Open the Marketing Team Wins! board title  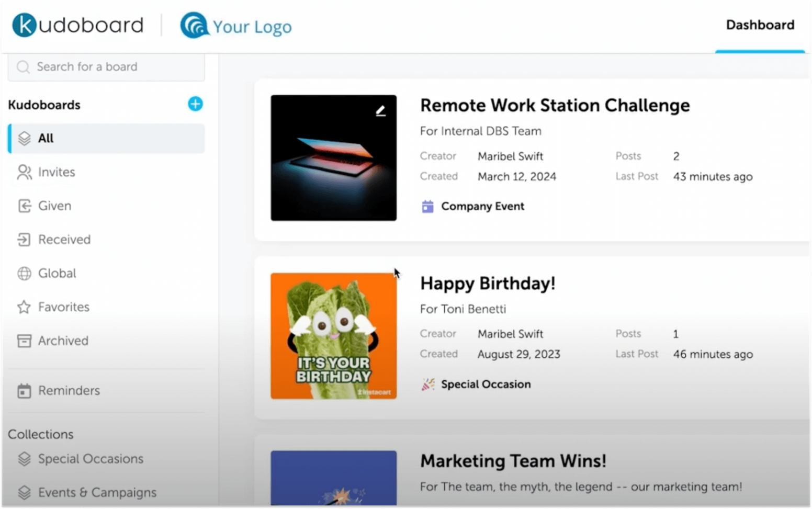point(513,461)
